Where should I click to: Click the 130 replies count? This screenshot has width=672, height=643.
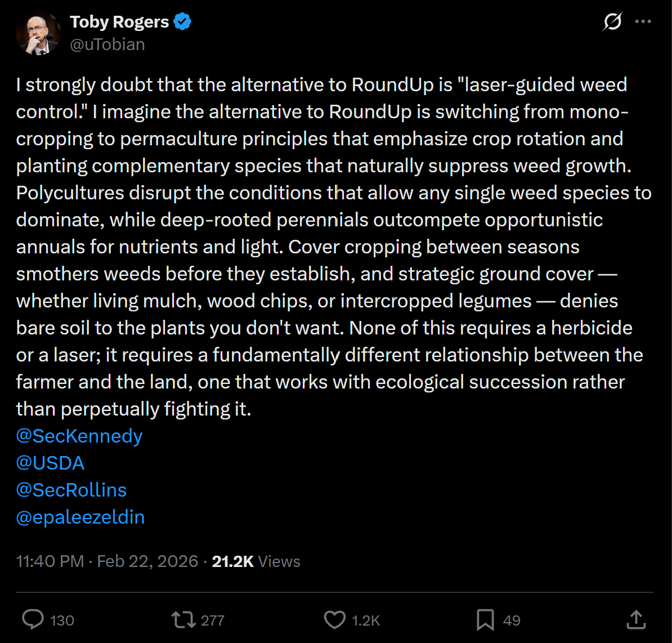pos(62,620)
